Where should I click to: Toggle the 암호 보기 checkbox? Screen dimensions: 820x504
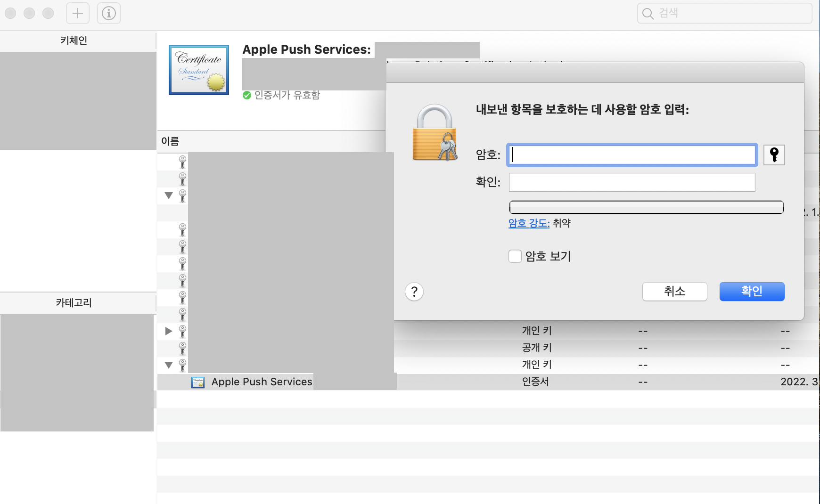point(515,256)
